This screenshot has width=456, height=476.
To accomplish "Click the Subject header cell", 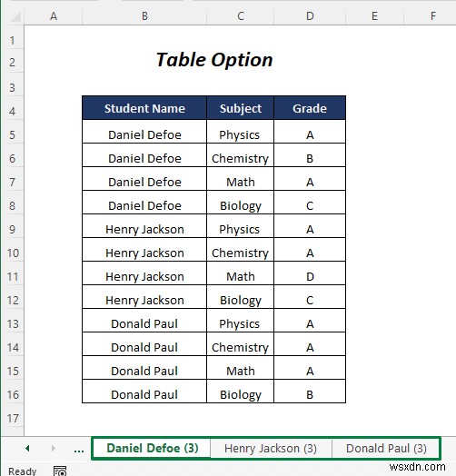I will [x=241, y=108].
